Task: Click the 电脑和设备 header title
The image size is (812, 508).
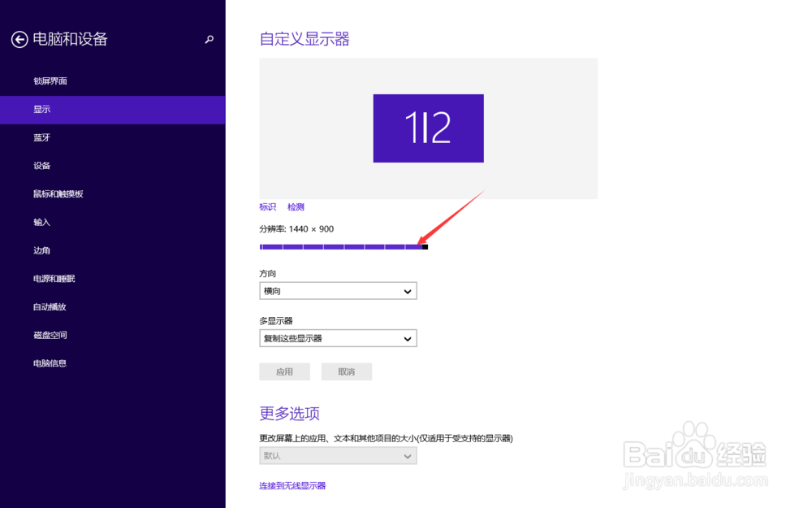Action: [x=70, y=39]
